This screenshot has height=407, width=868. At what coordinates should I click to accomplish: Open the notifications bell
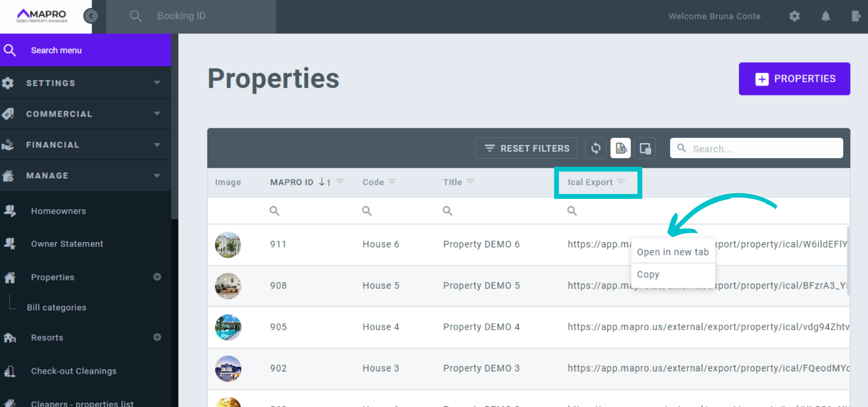coord(826,16)
